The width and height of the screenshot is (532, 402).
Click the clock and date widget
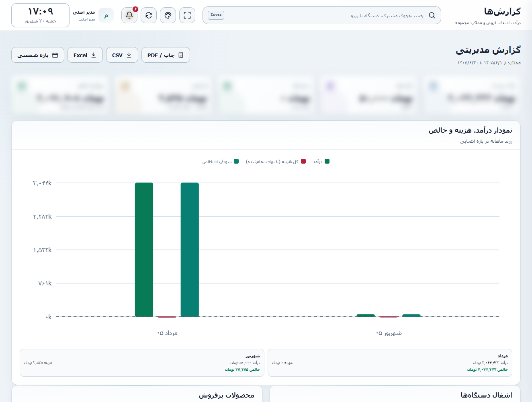(40, 15)
